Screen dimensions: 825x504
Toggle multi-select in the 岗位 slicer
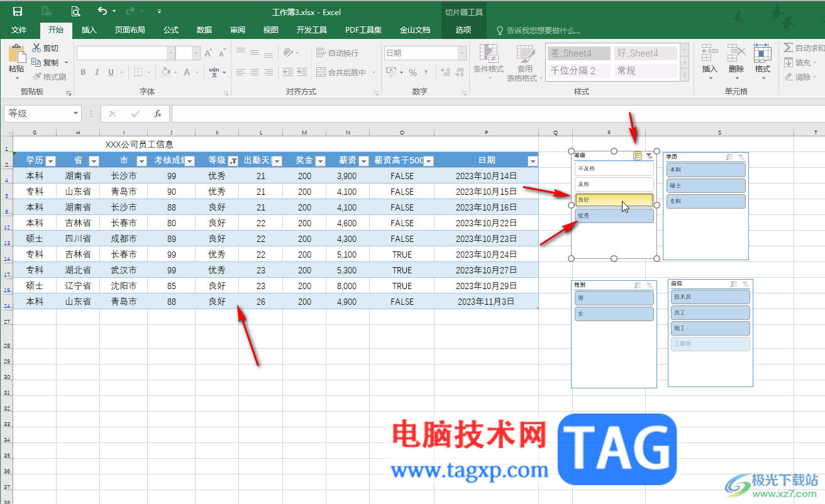pos(733,283)
